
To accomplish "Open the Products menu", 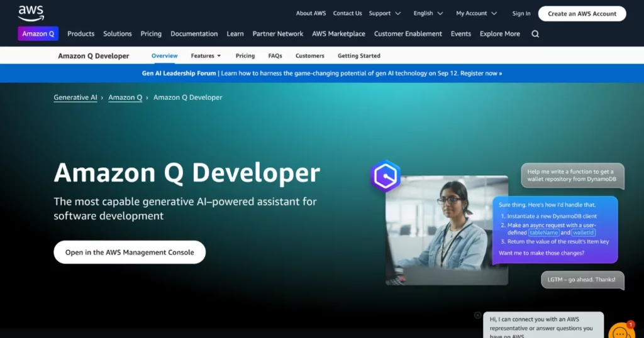I will 81,34.
